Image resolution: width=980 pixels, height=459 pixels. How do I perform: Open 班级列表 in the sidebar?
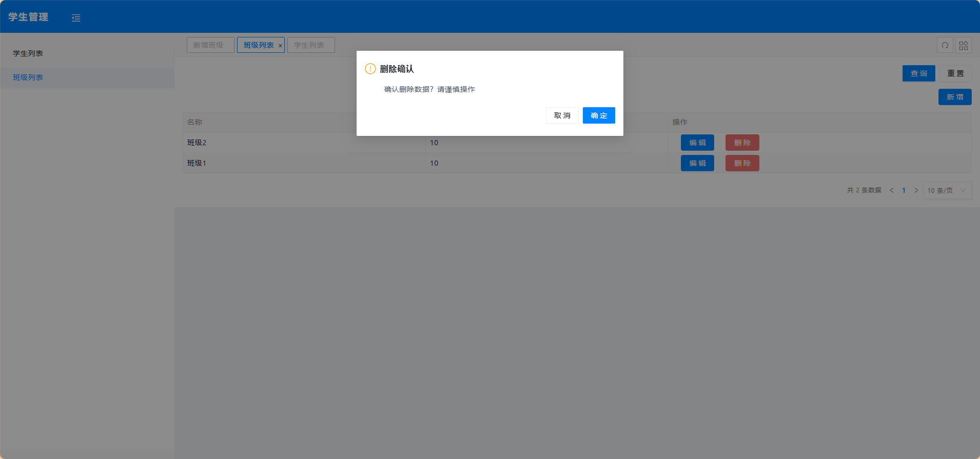[28, 77]
